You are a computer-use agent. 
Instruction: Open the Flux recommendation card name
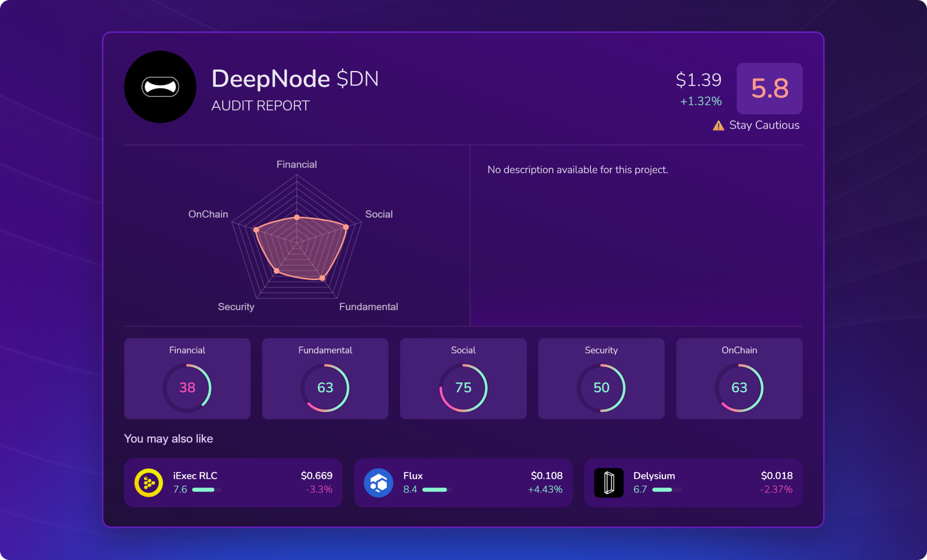pos(413,476)
